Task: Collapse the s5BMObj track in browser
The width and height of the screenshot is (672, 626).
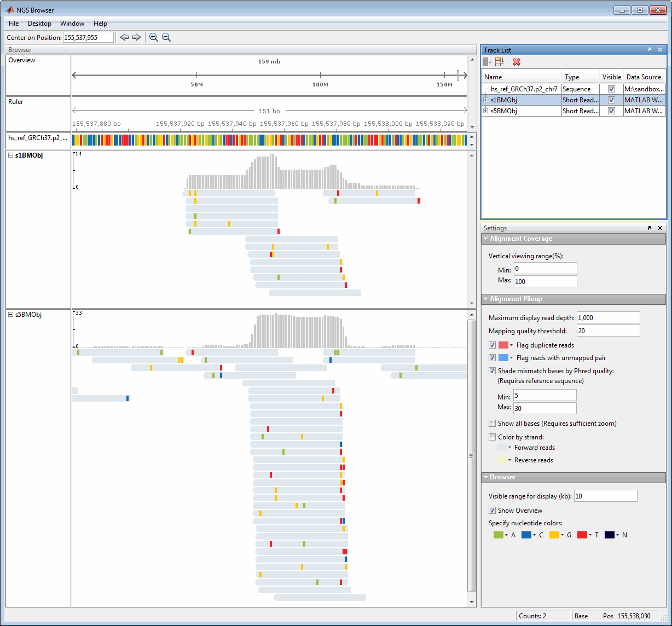Action: 11,315
